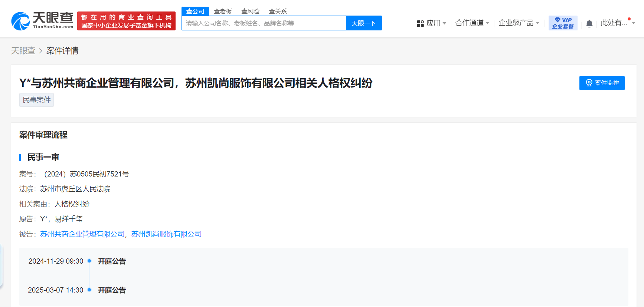Open defendant 苏州共商企业管理有限公司 link

[x=82, y=234]
